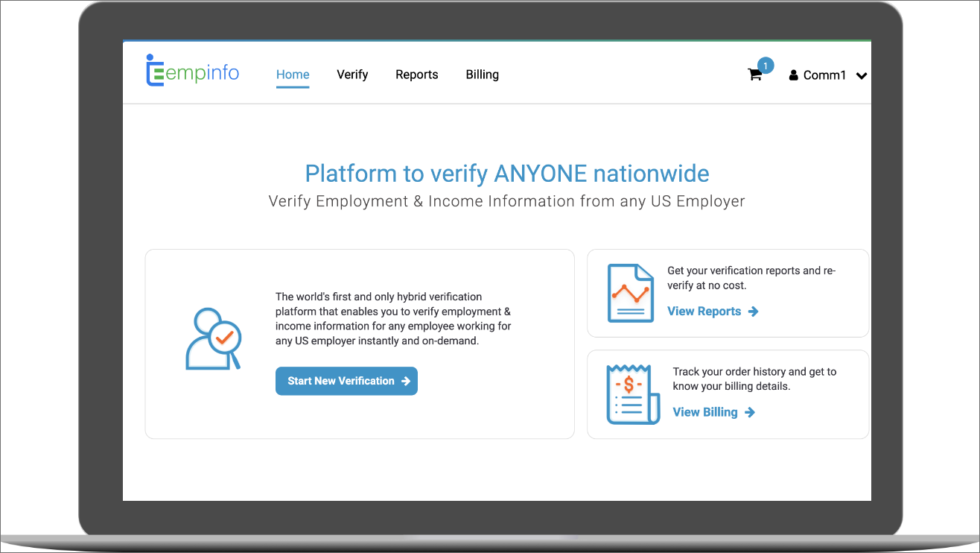Image resolution: width=980 pixels, height=553 pixels.
Task: Click the arrow beside View Reports
Action: click(753, 312)
